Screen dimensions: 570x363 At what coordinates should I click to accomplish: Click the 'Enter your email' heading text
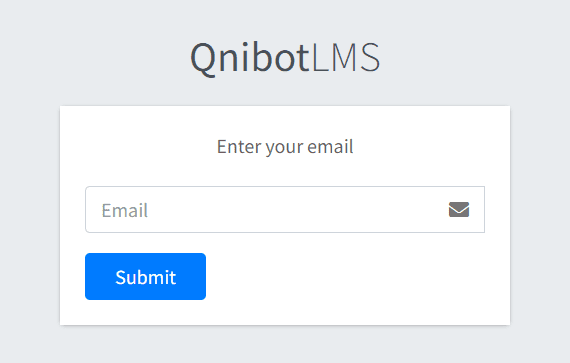[285, 147]
